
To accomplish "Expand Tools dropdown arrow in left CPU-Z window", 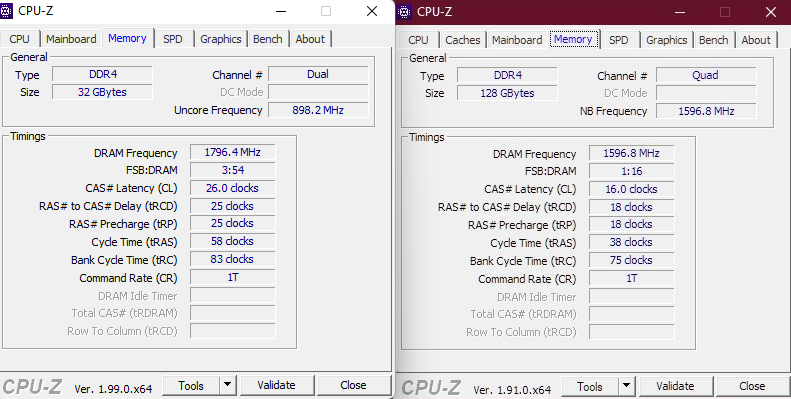I will coord(228,385).
